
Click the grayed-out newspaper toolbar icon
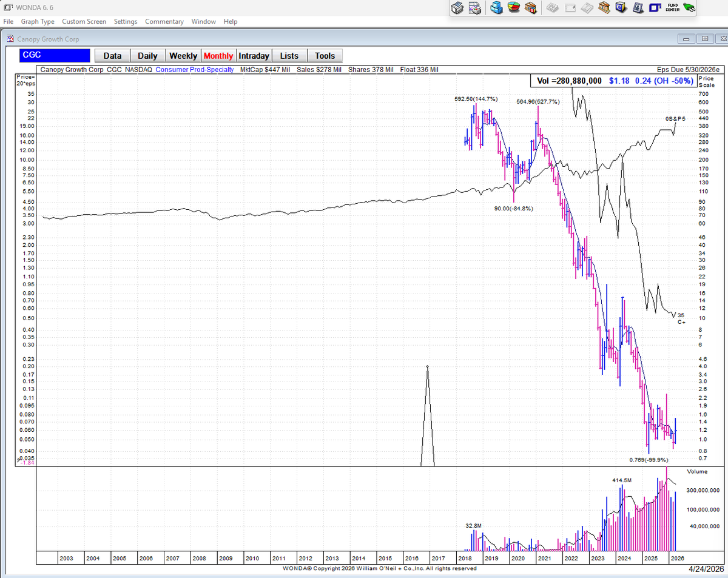point(552,8)
